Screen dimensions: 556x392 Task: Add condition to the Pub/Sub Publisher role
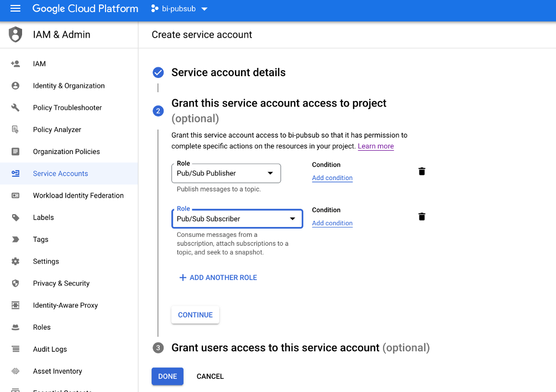click(x=332, y=178)
